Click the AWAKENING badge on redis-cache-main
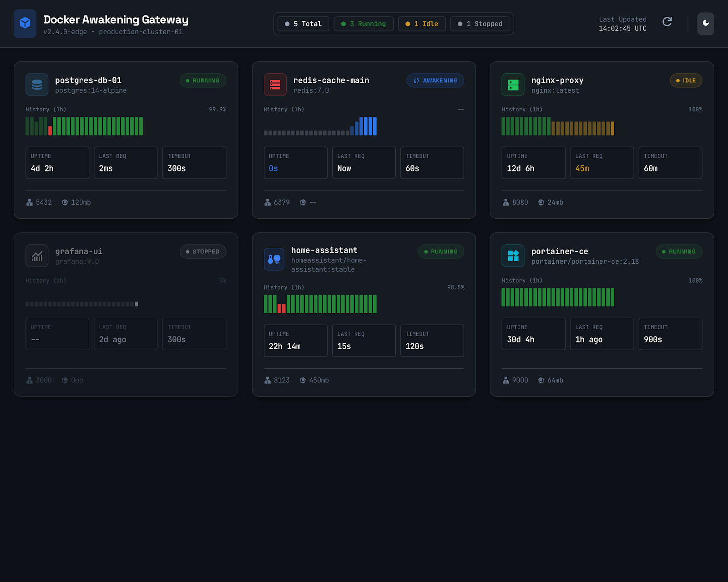Image resolution: width=728 pixels, height=582 pixels. click(x=435, y=80)
